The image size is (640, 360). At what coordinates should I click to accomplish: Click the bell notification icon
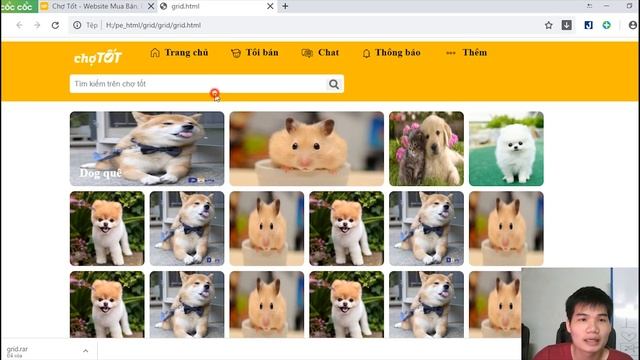pos(366,53)
